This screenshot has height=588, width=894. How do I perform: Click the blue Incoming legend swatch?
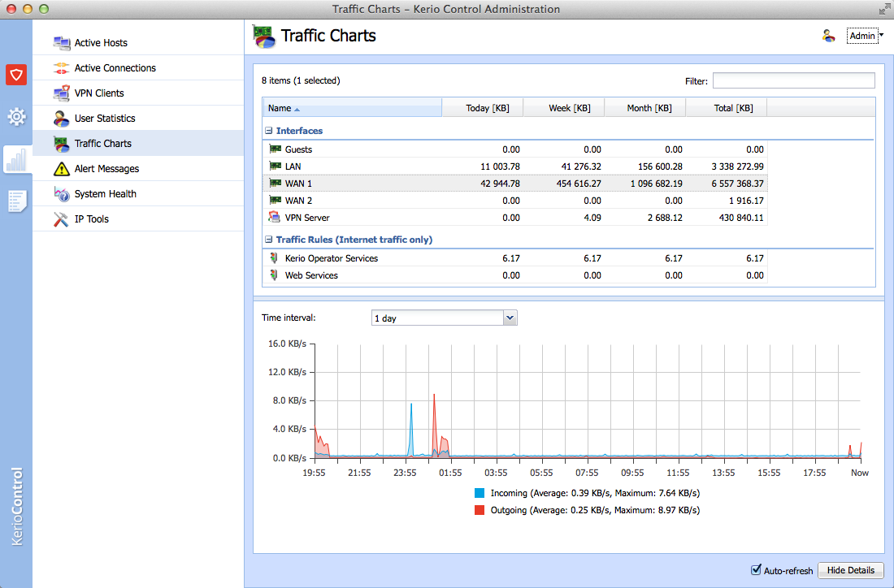[x=480, y=493]
